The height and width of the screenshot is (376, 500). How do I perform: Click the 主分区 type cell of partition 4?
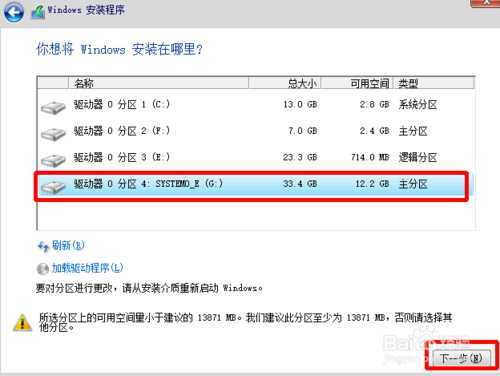click(413, 184)
